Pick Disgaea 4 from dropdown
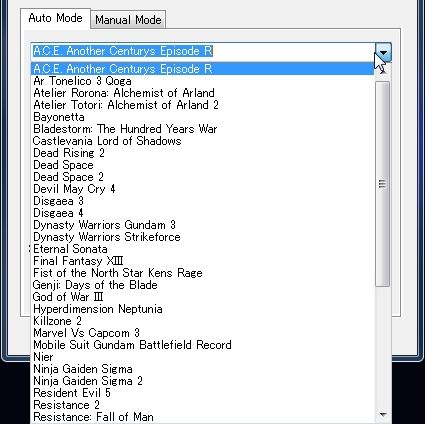 point(203,213)
